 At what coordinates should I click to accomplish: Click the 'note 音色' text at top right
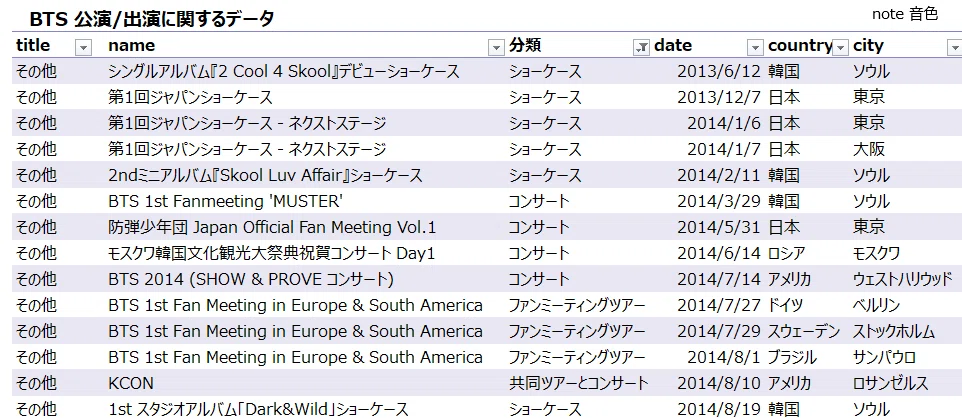tap(905, 14)
